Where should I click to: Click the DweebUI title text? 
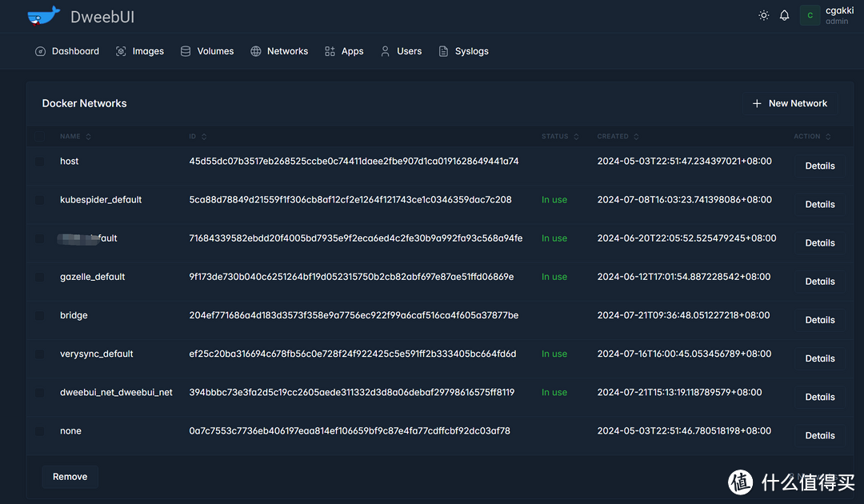click(x=102, y=17)
